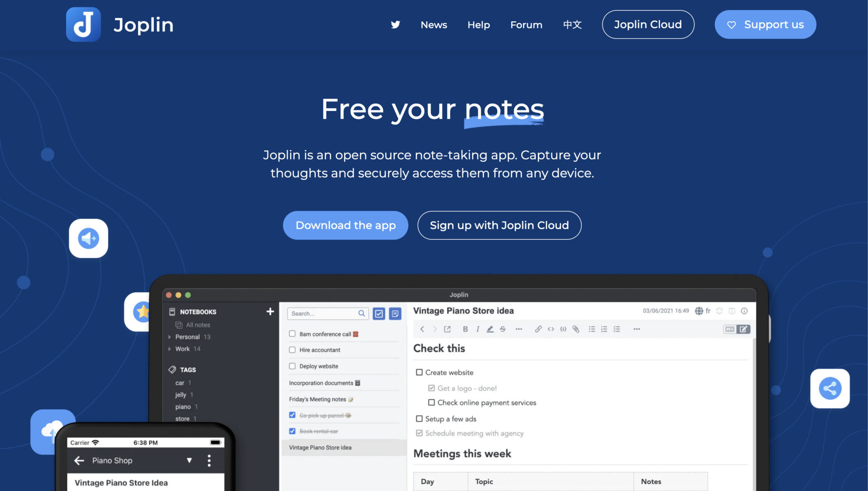This screenshot has width=868, height=491.
Task: Click the bold formatting icon
Action: [465, 329]
